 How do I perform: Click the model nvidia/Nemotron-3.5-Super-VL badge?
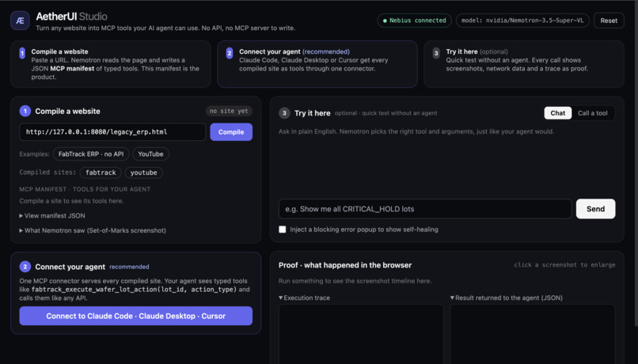[x=522, y=21]
